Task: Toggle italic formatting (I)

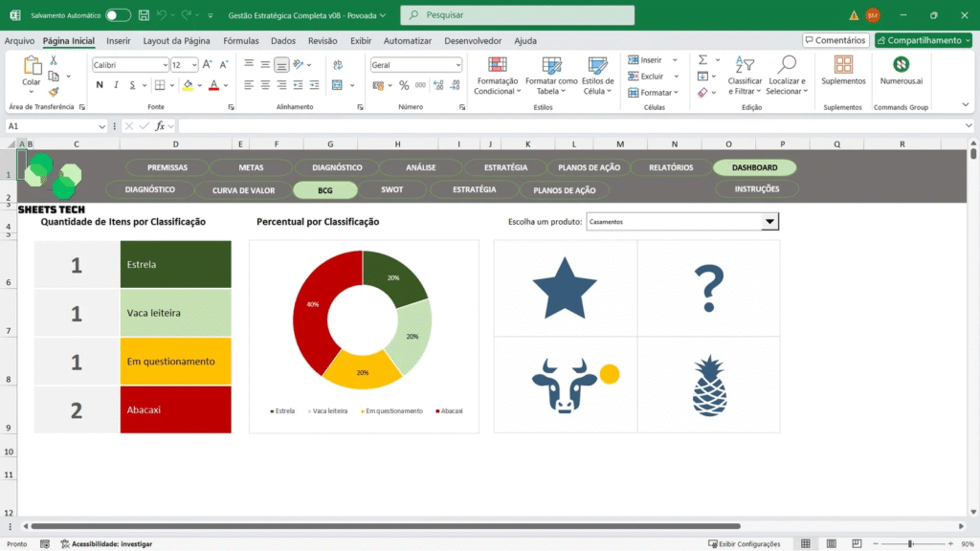Action: (117, 85)
